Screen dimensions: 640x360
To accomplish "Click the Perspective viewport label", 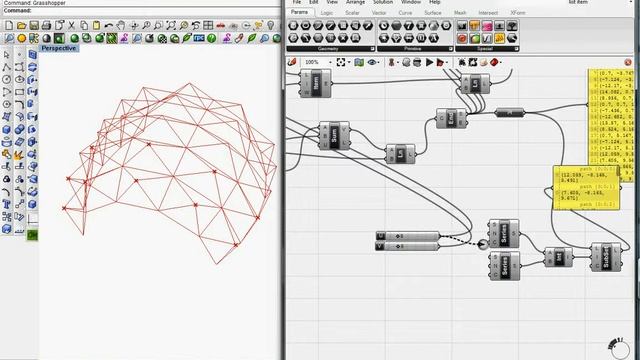I will [59, 48].
